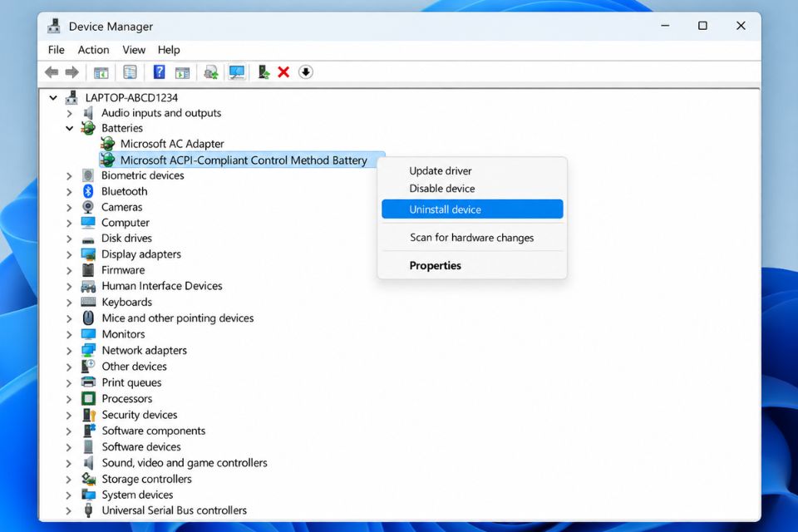798x532 pixels.
Task: Click the Network adapters icon
Action: (89, 350)
